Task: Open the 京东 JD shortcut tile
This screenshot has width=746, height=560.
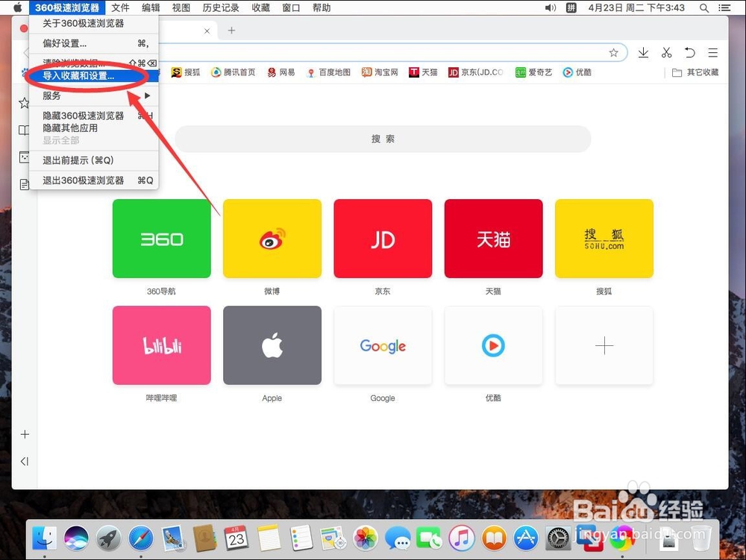Action: (382, 239)
